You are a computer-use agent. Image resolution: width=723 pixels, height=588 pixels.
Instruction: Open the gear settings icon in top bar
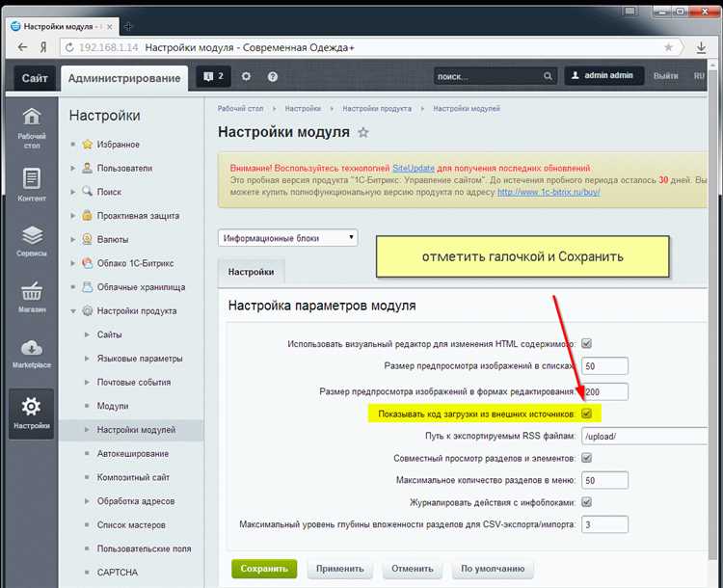246,76
